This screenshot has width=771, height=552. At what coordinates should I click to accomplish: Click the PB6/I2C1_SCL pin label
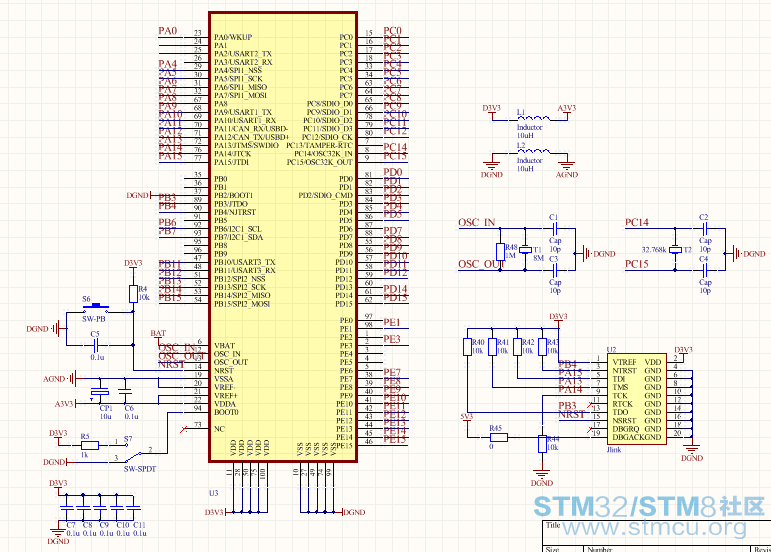[x=238, y=229]
